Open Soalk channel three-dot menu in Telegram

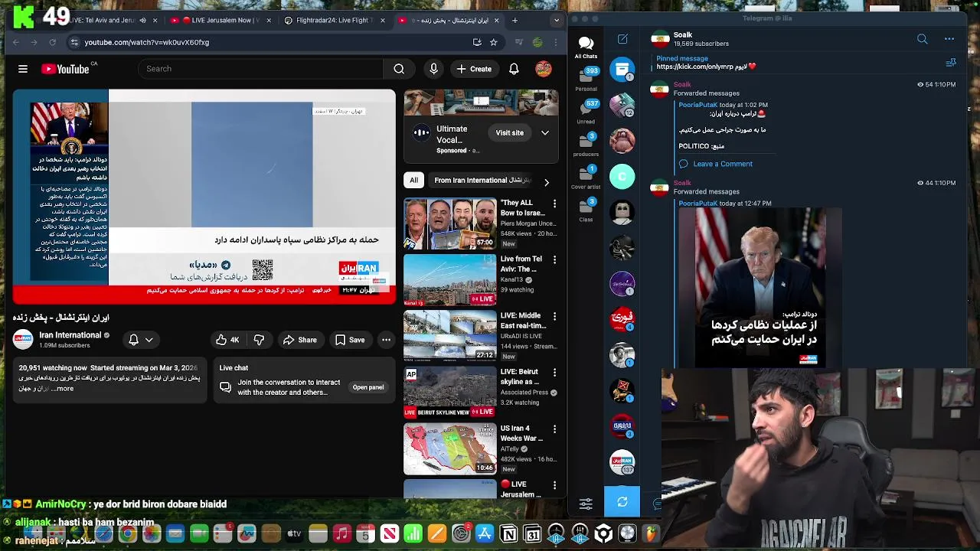(x=949, y=39)
